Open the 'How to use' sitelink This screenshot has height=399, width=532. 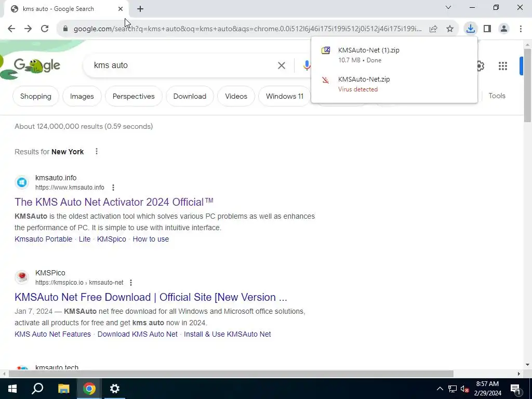coord(151,239)
